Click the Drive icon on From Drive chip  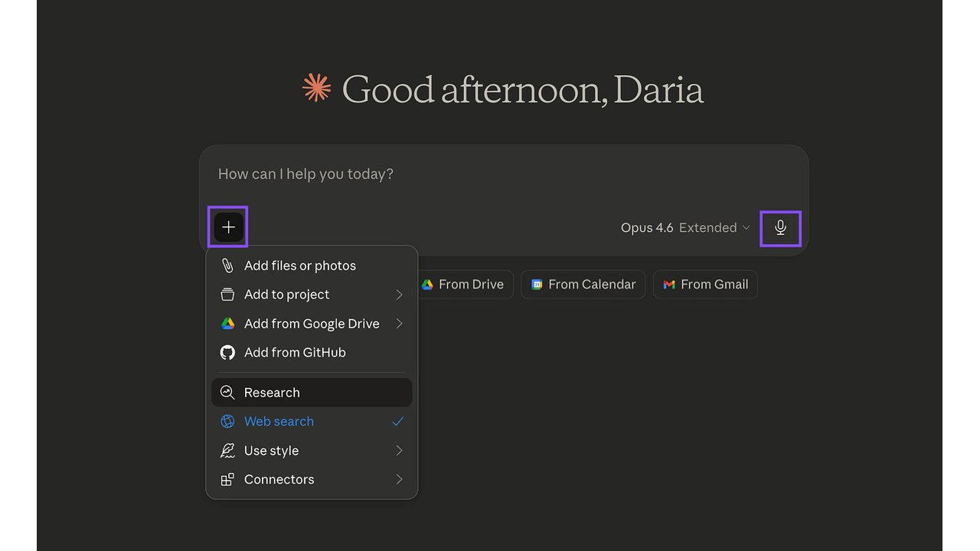pos(427,285)
